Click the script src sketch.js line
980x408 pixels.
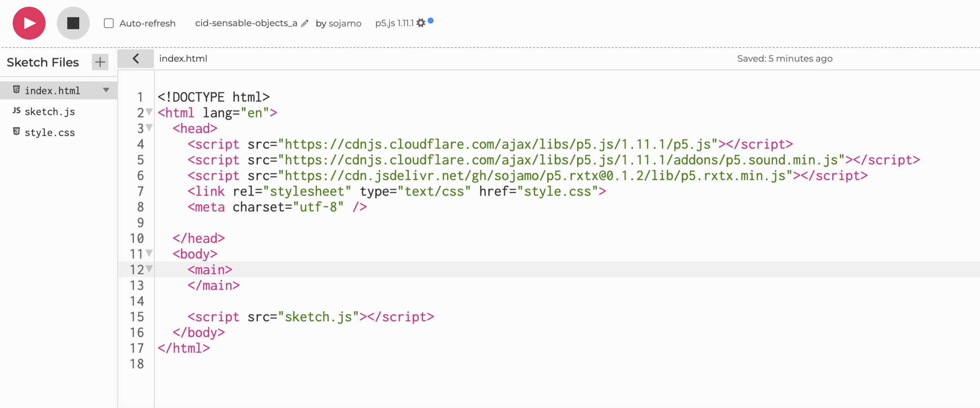(311, 317)
